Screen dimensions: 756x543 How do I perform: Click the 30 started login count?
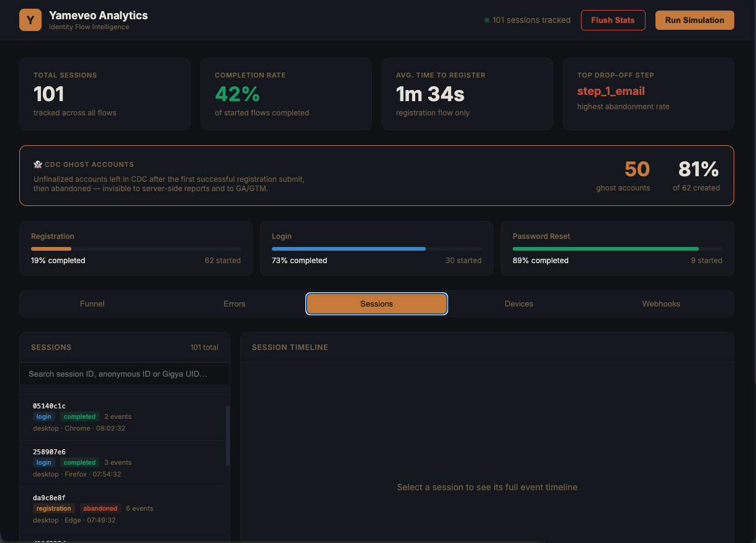[x=464, y=261]
